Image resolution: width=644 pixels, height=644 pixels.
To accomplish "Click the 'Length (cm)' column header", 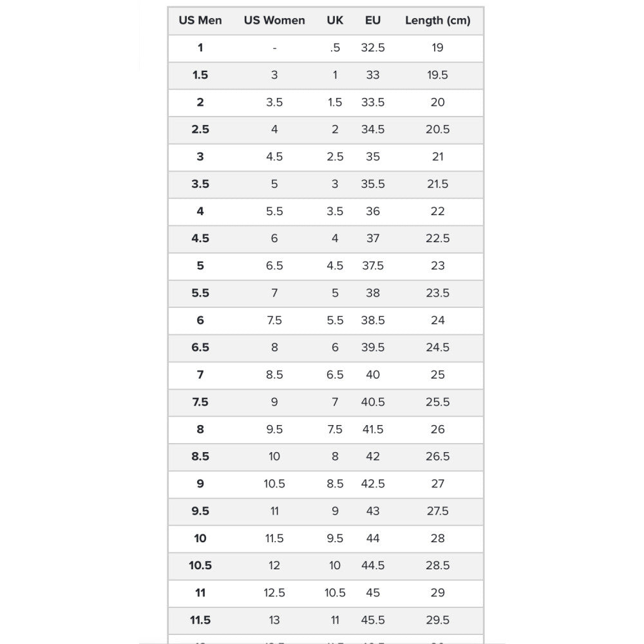I will [438, 21].
